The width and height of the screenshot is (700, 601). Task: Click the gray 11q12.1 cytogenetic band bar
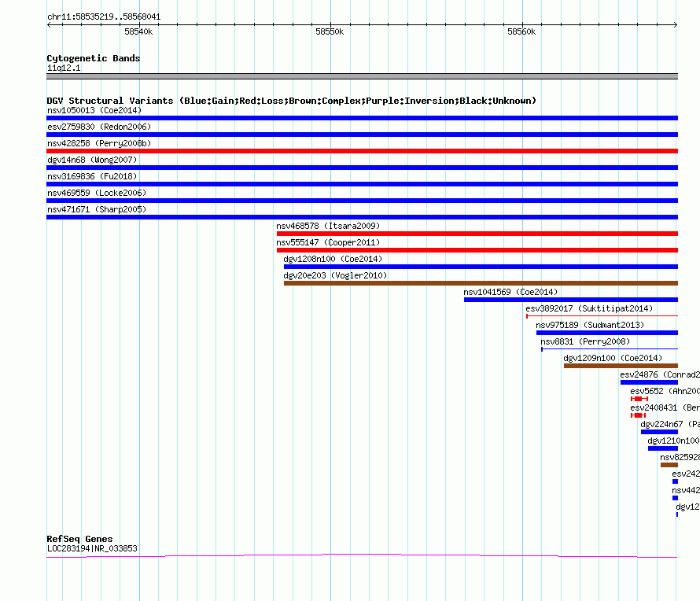(x=362, y=76)
